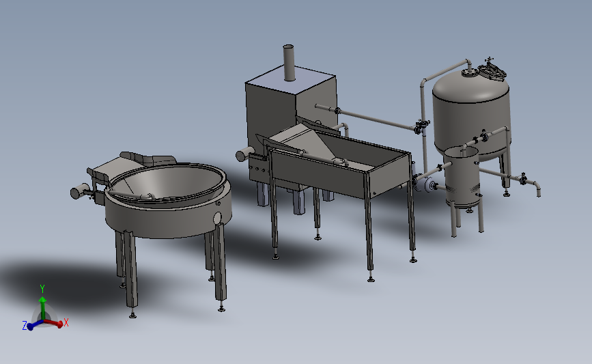The height and width of the screenshot is (364, 592).
Task: Select the rectangular trough front panel
Action: click(x=319, y=173)
